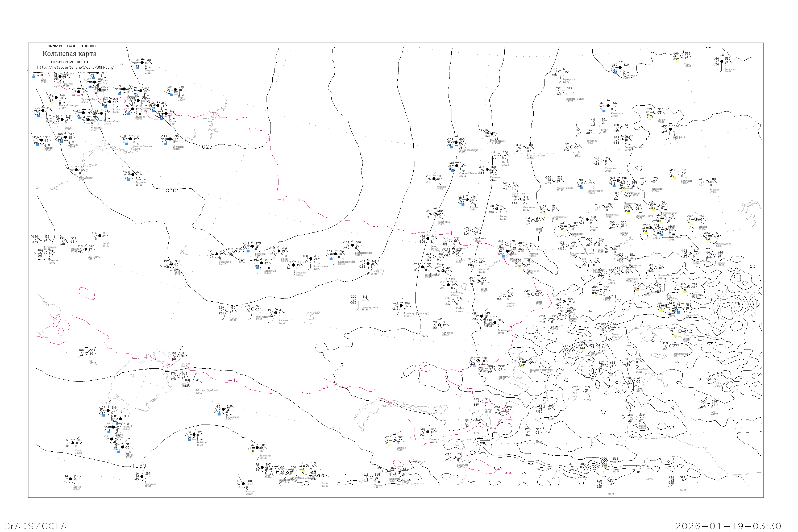Click filled station circle at Опарино 27083

click(142, 63)
